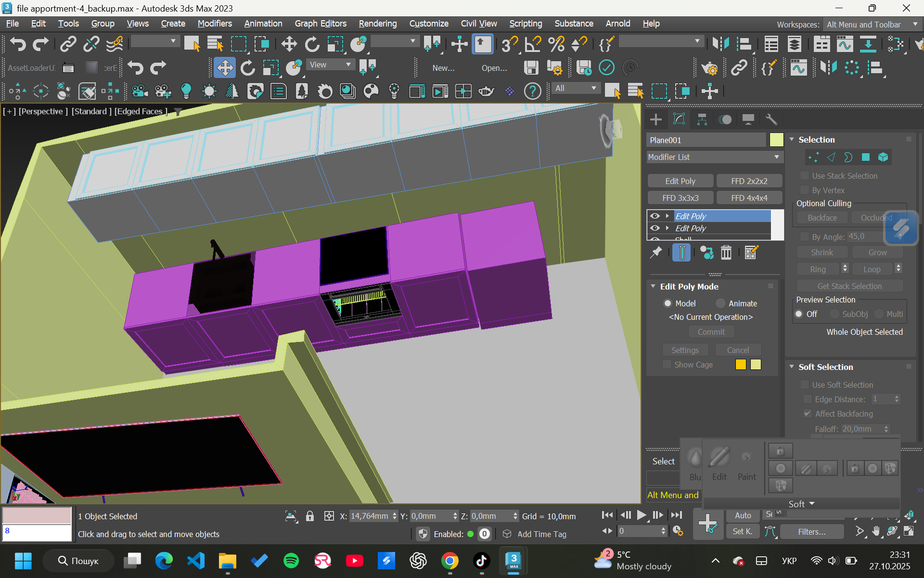The width and height of the screenshot is (924, 578).
Task: Open the Hierarchy command panel tab
Action: click(x=702, y=119)
